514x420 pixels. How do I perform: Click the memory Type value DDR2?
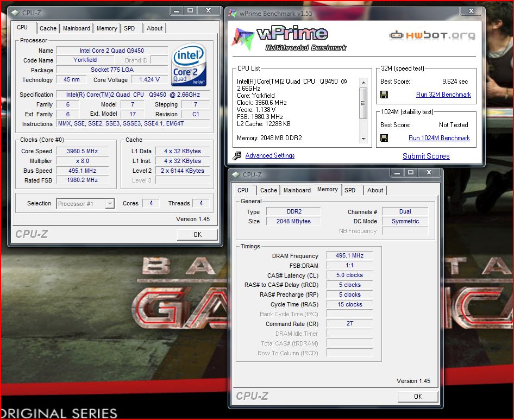[293, 211]
